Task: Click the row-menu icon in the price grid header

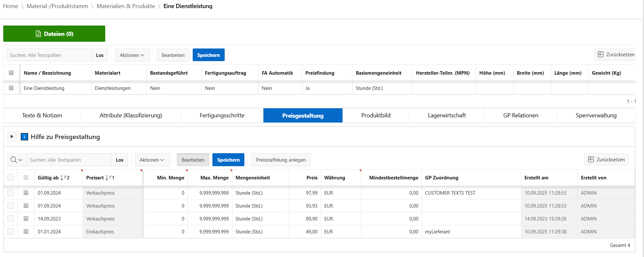Action: point(26,178)
